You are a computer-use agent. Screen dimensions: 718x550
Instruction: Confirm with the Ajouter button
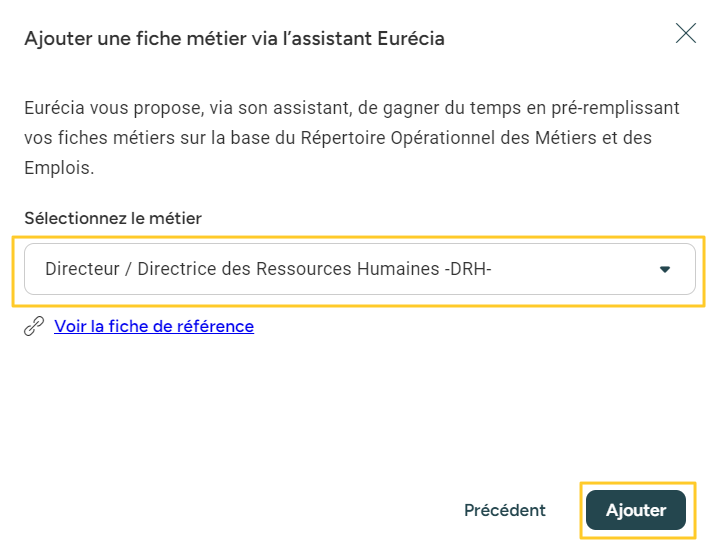(x=636, y=510)
